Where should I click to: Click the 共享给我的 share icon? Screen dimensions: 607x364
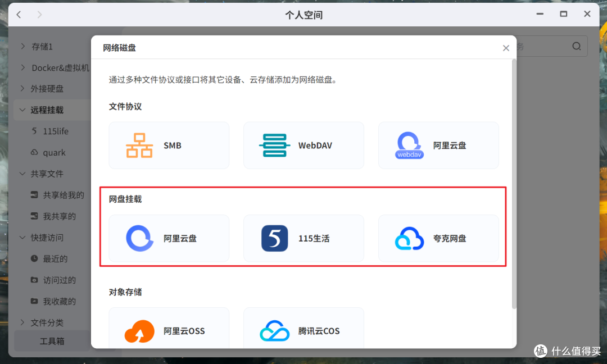click(34, 195)
